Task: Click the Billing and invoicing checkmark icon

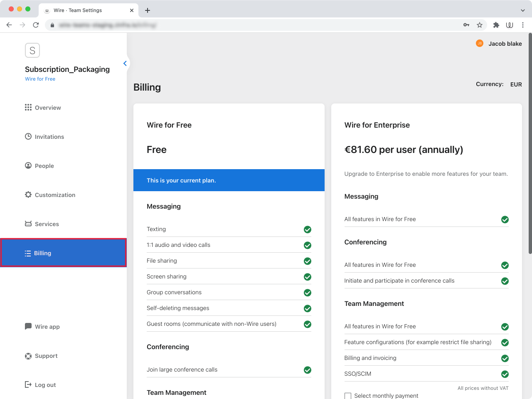Action: (x=505, y=358)
